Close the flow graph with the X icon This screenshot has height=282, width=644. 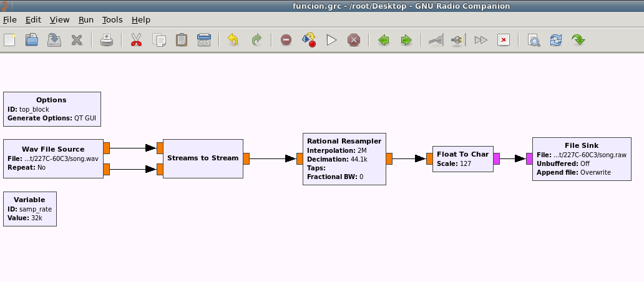[x=77, y=40]
